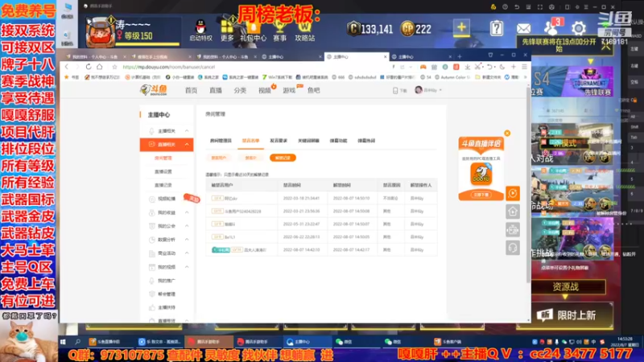Open 礼包中心 gift icon in game

[253, 31]
